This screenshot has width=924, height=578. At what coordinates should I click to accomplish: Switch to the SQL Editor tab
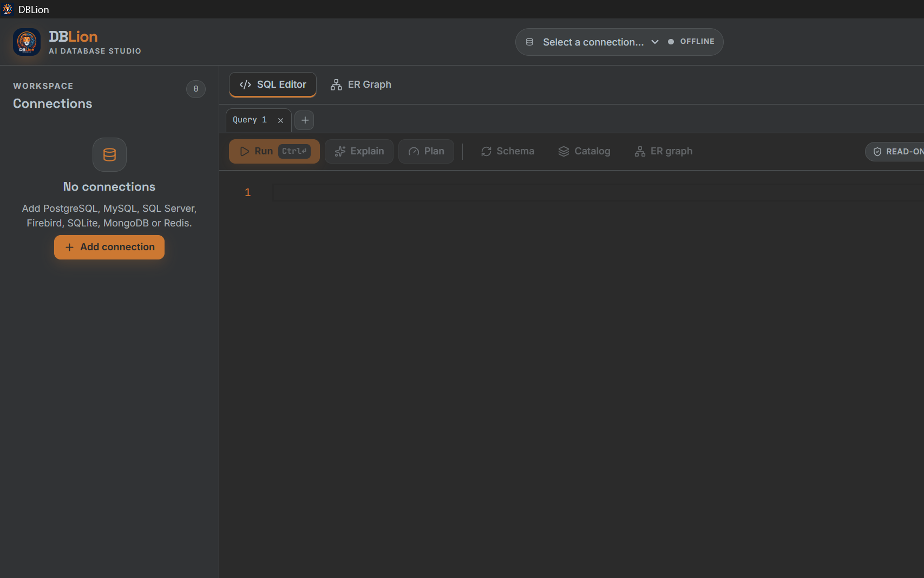point(273,85)
